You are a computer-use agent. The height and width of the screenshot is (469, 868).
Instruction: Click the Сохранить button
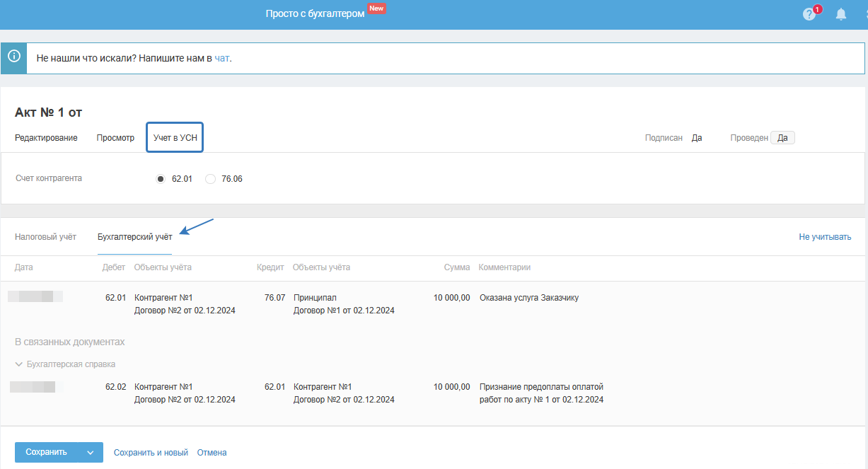pos(46,453)
